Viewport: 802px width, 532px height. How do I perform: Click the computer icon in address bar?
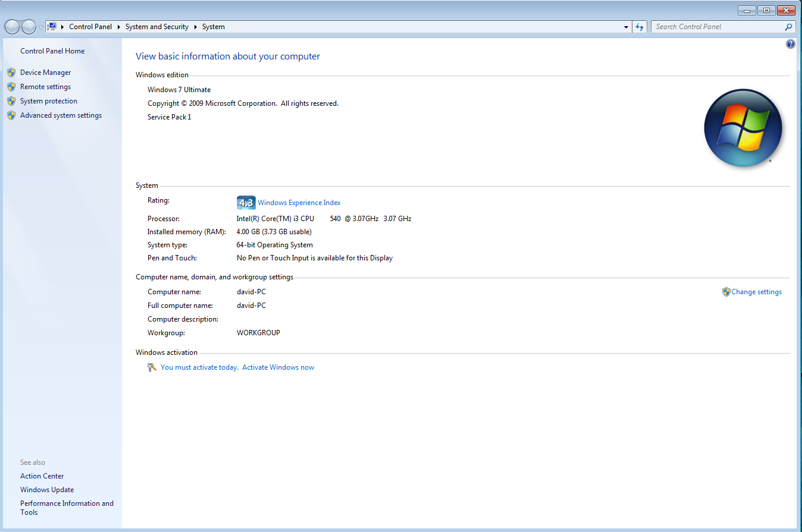52,27
